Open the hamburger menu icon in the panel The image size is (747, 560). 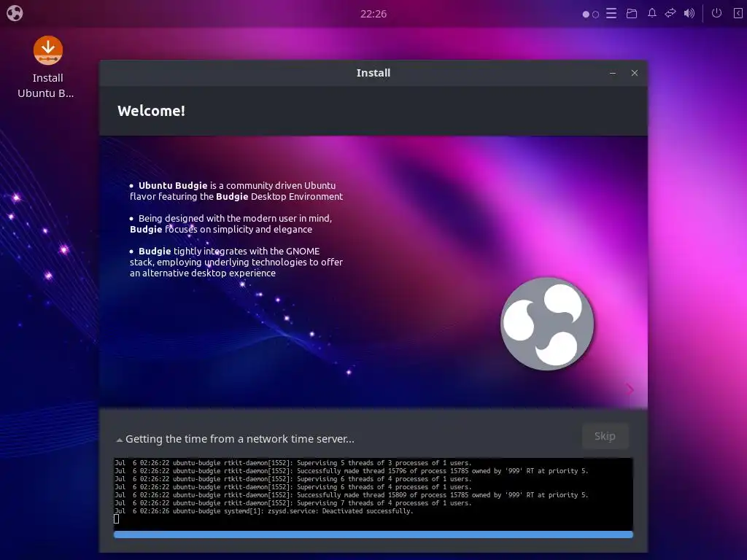tap(611, 13)
